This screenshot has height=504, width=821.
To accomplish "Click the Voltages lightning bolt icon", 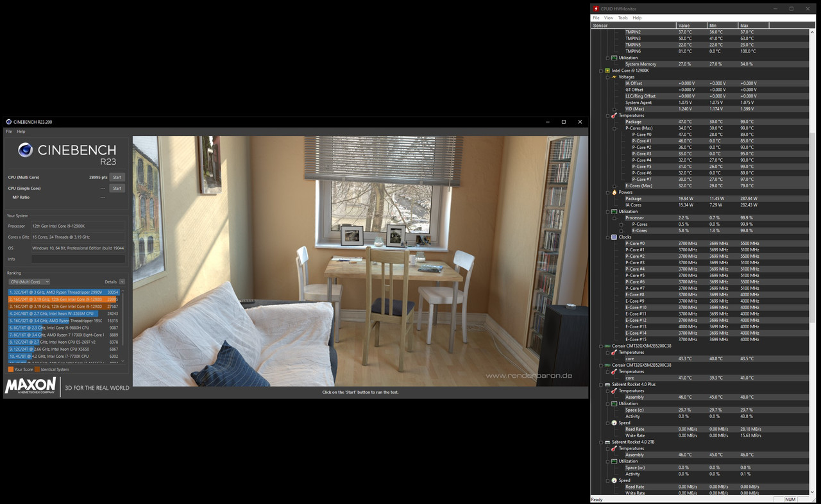I will 614,77.
